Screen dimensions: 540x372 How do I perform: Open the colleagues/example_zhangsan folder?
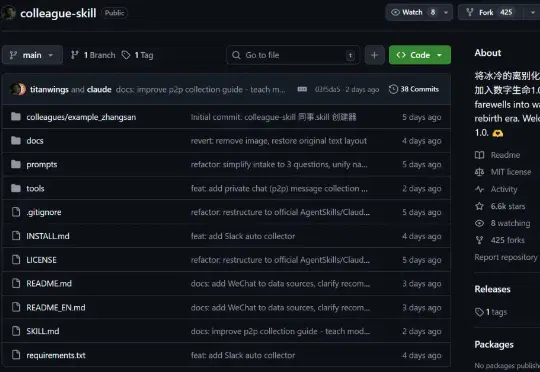click(81, 117)
